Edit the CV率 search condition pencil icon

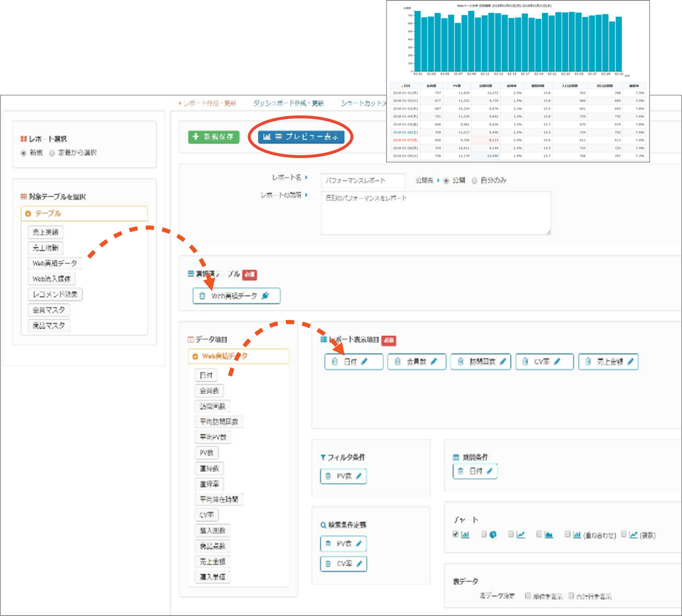(x=357, y=564)
